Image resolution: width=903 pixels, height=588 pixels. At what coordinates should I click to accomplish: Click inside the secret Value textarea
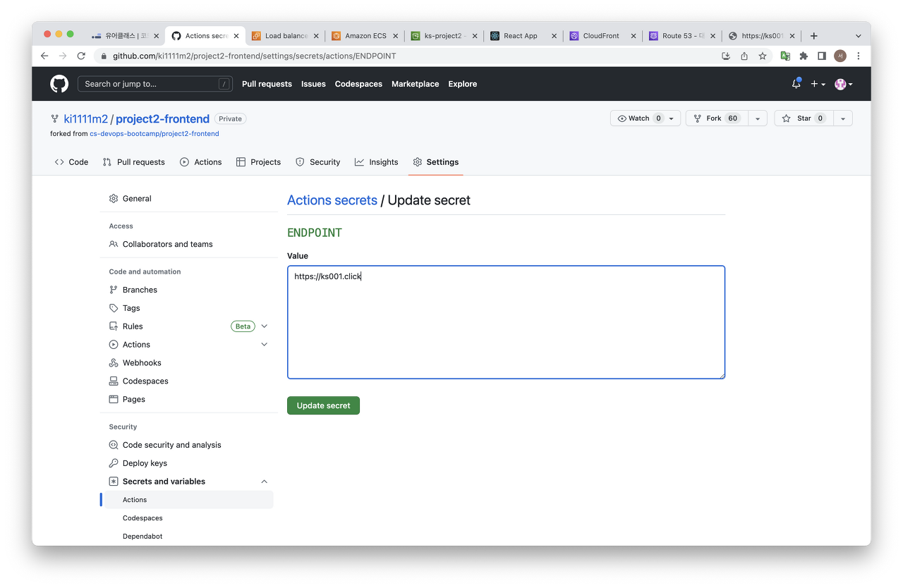click(x=506, y=322)
